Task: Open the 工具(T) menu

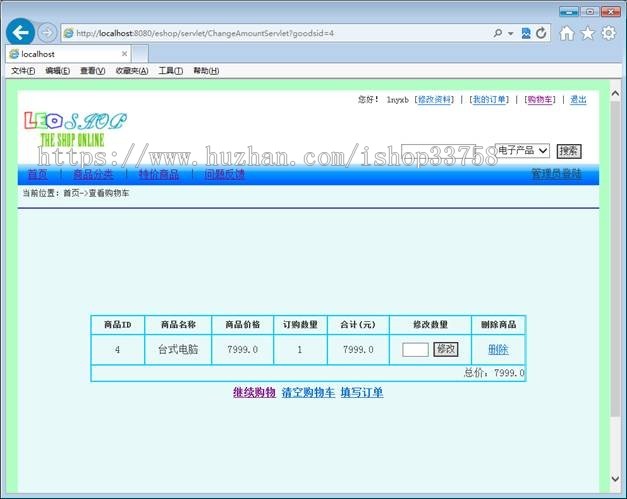Action: (x=171, y=71)
